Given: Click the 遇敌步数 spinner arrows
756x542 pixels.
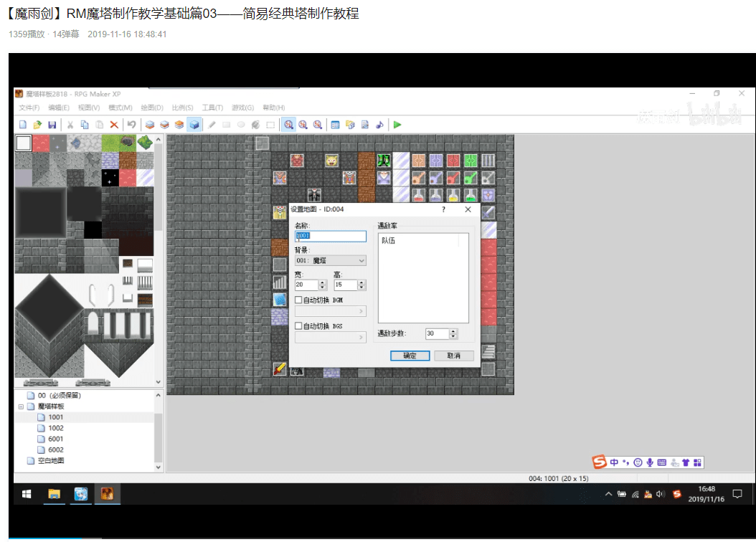Looking at the screenshot, I should [x=453, y=333].
